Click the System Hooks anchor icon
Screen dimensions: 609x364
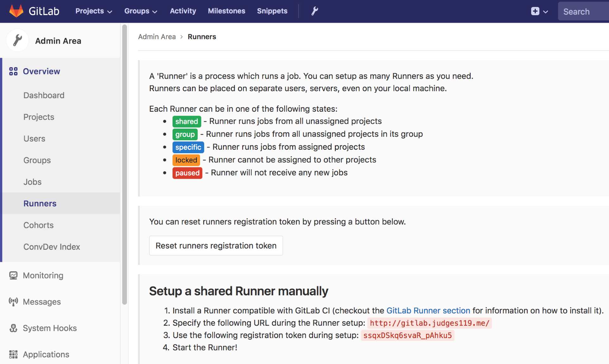click(13, 328)
